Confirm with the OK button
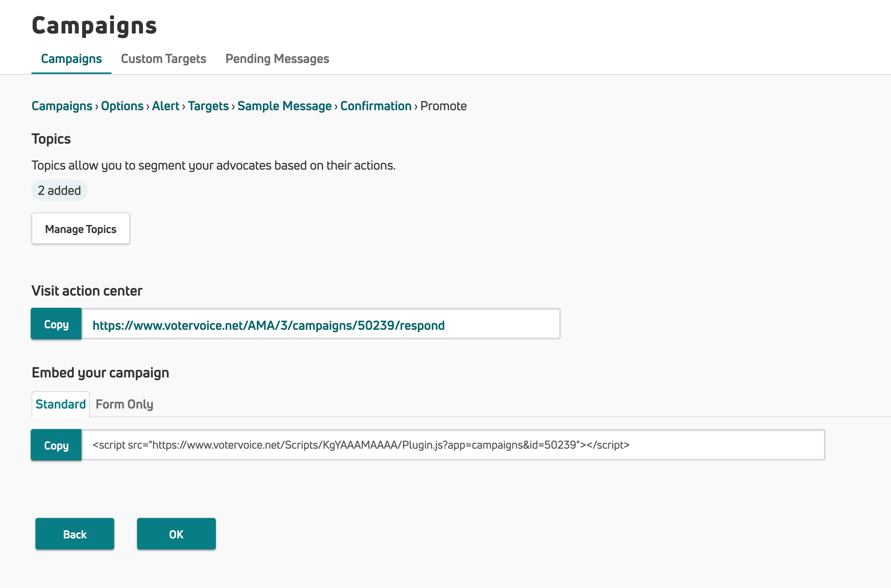891x588 pixels. click(x=176, y=534)
